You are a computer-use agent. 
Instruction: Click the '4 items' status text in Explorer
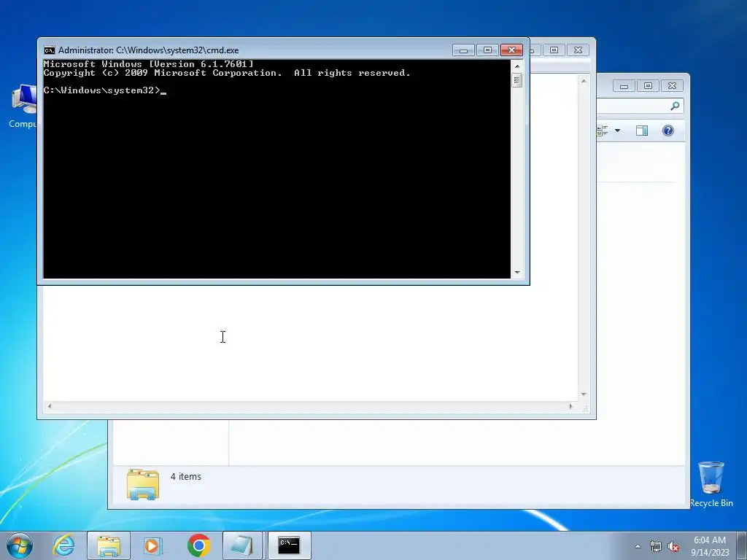(186, 477)
